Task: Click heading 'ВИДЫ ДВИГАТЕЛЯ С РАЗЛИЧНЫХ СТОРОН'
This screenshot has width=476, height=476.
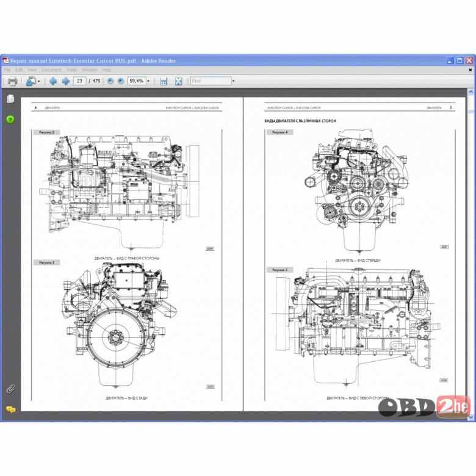Action: [x=300, y=121]
